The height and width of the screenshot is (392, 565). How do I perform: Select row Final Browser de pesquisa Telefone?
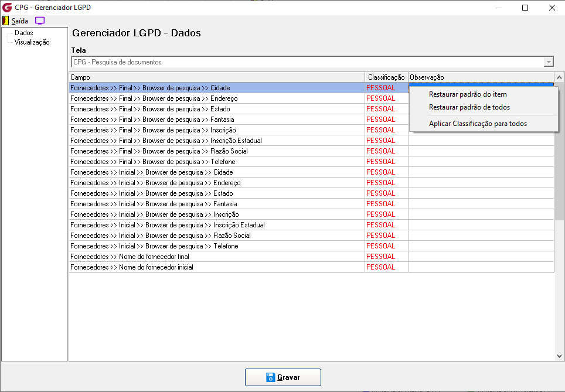217,162
